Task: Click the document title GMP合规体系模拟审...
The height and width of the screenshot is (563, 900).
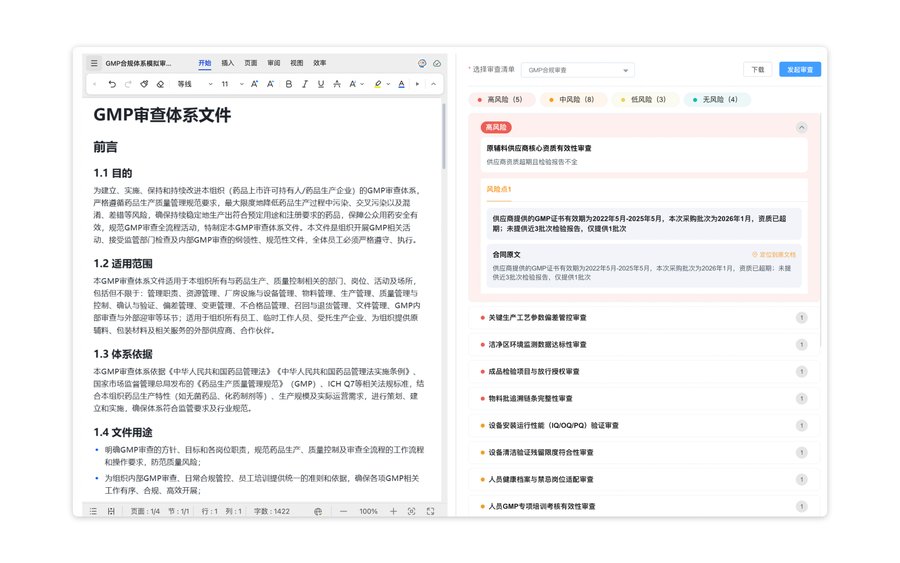Action: (x=138, y=63)
